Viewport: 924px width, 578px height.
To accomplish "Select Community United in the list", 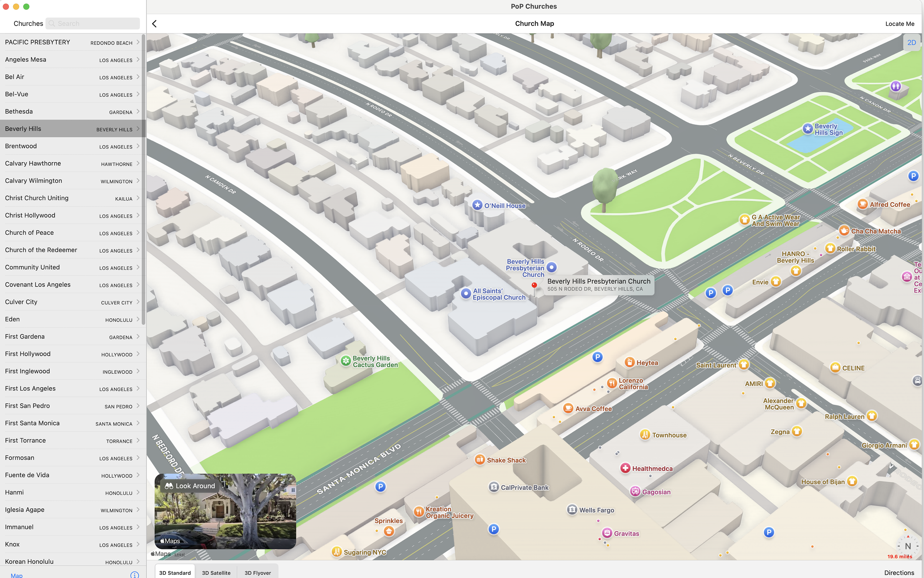I will click(x=73, y=267).
